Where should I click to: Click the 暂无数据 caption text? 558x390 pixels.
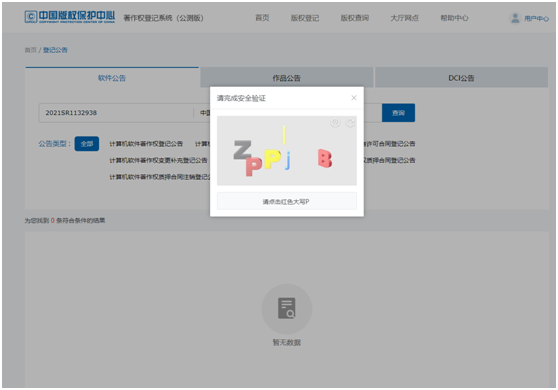coord(286,342)
